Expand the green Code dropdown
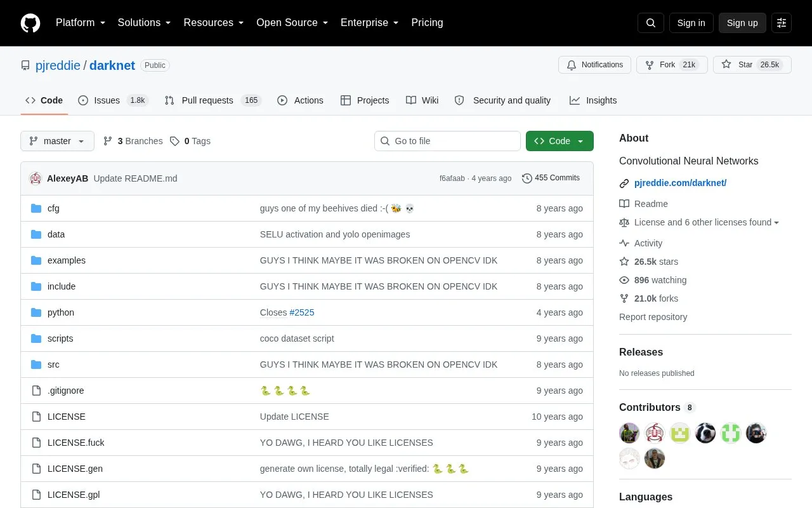 click(560, 141)
